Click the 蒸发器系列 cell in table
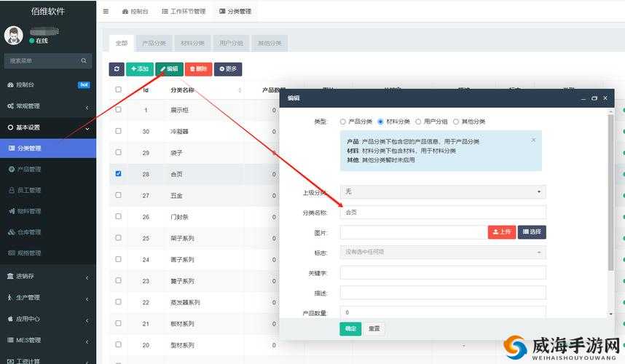This screenshot has width=625, height=364. click(185, 303)
